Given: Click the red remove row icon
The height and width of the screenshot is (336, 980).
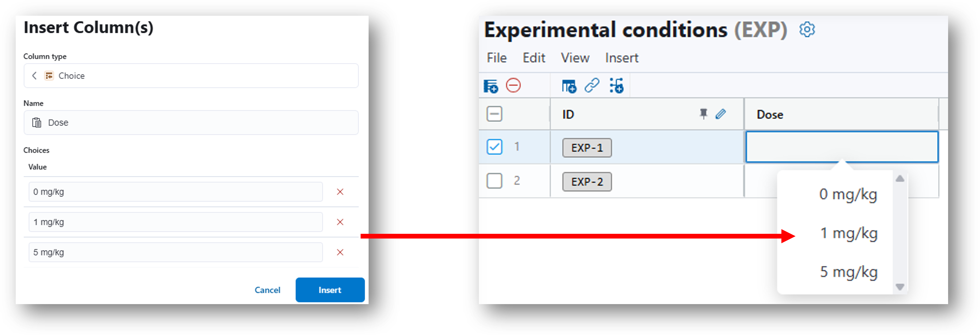Looking at the screenshot, I should coord(513,85).
